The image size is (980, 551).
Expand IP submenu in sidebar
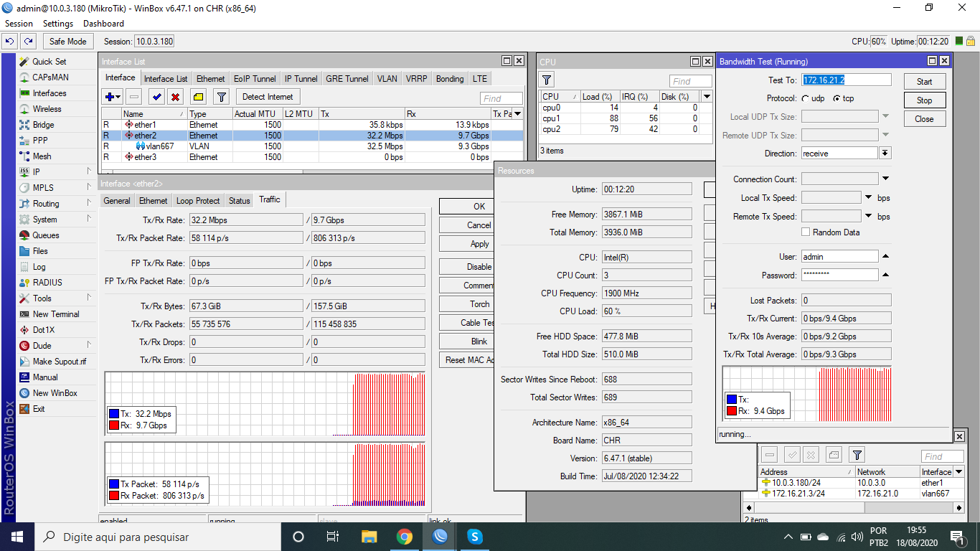tap(89, 171)
